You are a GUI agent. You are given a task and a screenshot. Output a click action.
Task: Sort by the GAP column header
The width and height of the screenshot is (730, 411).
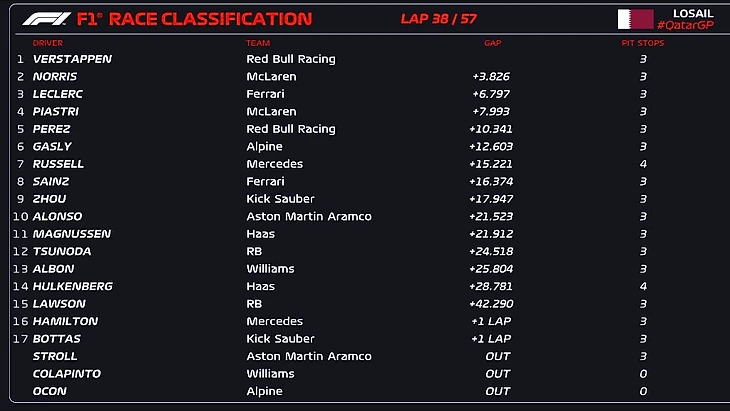pyautogui.click(x=492, y=43)
